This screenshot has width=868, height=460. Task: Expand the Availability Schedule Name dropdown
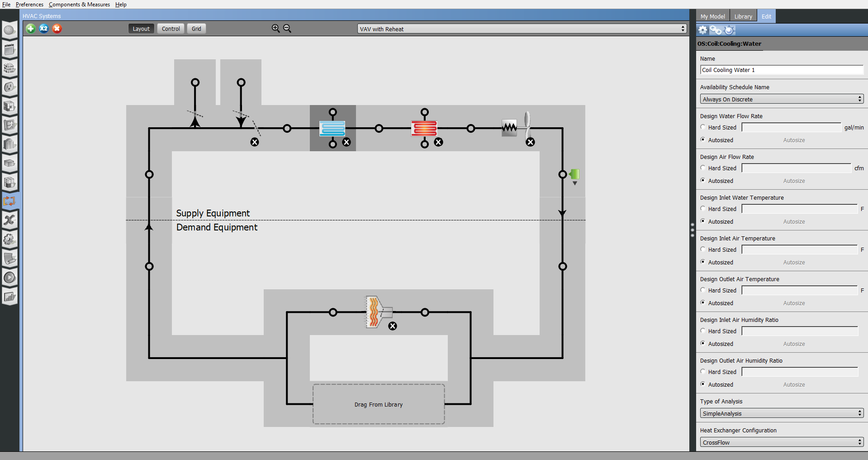(781, 99)
